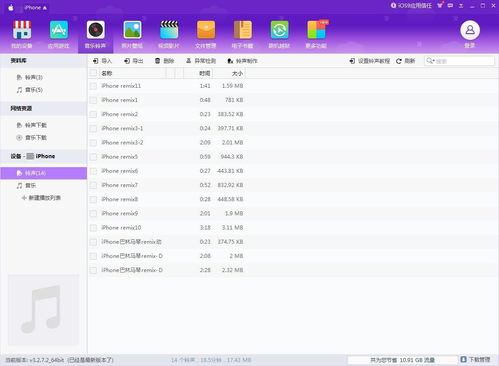Open the iPhone device dropdown in title bar
The width and height of the screenshot is (499, 366).
point(36,7)
